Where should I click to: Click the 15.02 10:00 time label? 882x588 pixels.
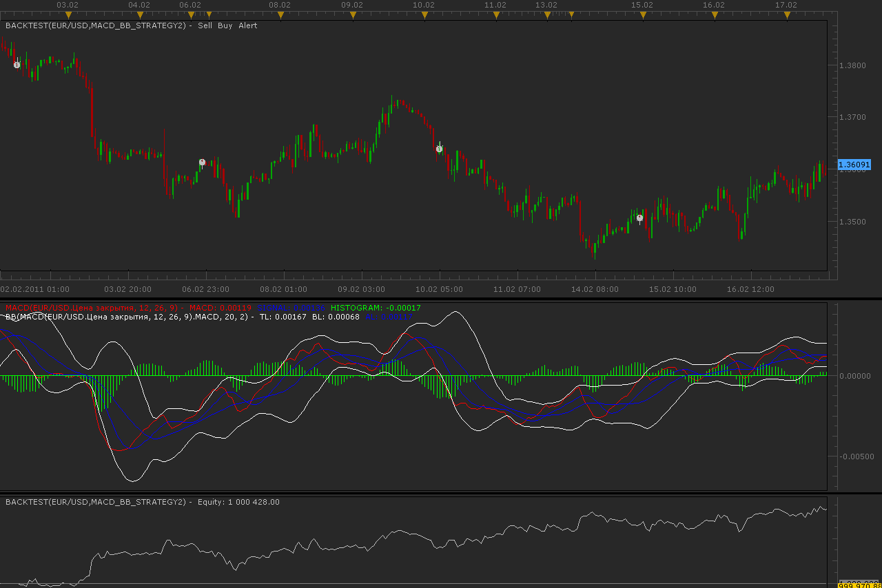pyautogui.click(x=673, y=289)
